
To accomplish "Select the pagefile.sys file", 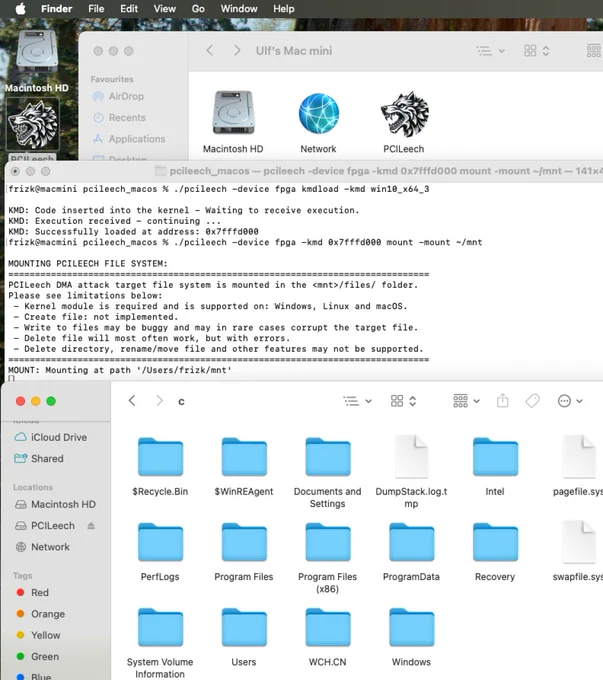I will (x=579, y=466).
